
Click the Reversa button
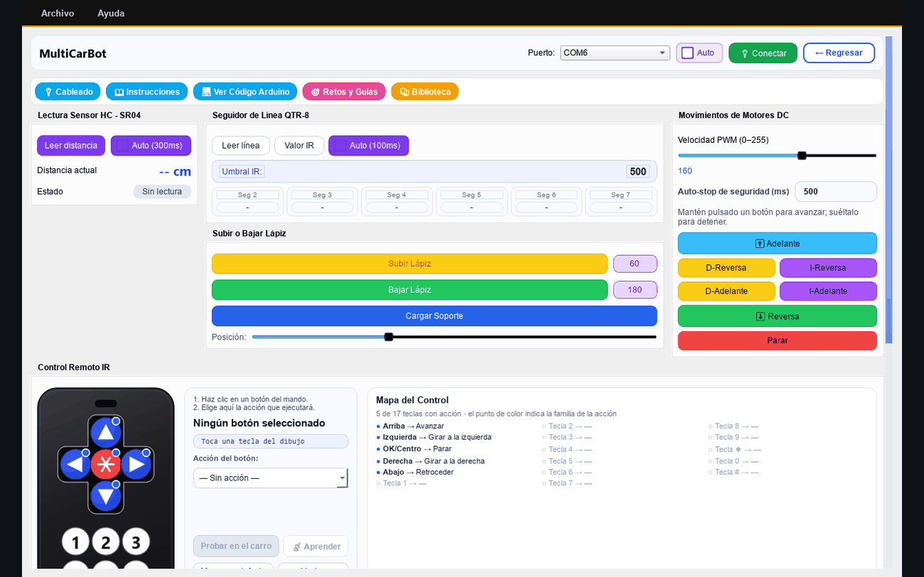point(778,316)
